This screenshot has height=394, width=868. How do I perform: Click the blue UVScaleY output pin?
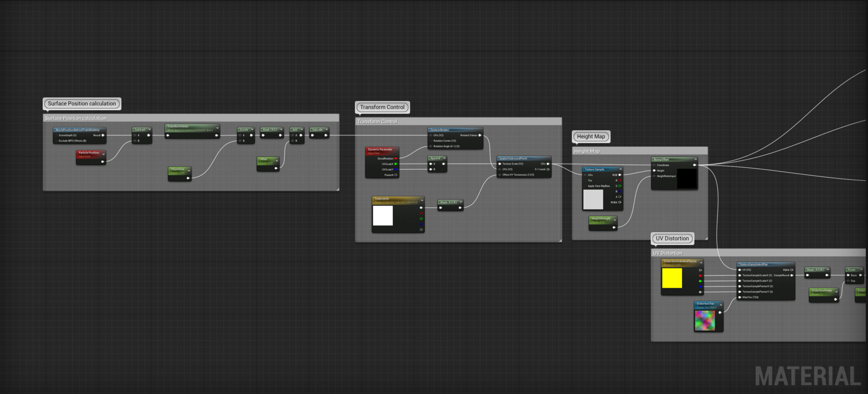(396, 169)
